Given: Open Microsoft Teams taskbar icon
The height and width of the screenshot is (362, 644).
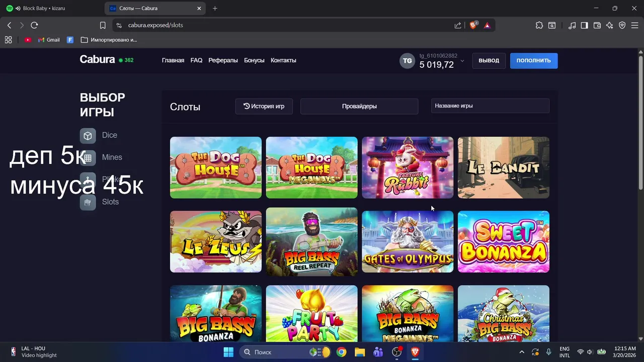Looking at the screenshot, I should click(x=378, y=352).
